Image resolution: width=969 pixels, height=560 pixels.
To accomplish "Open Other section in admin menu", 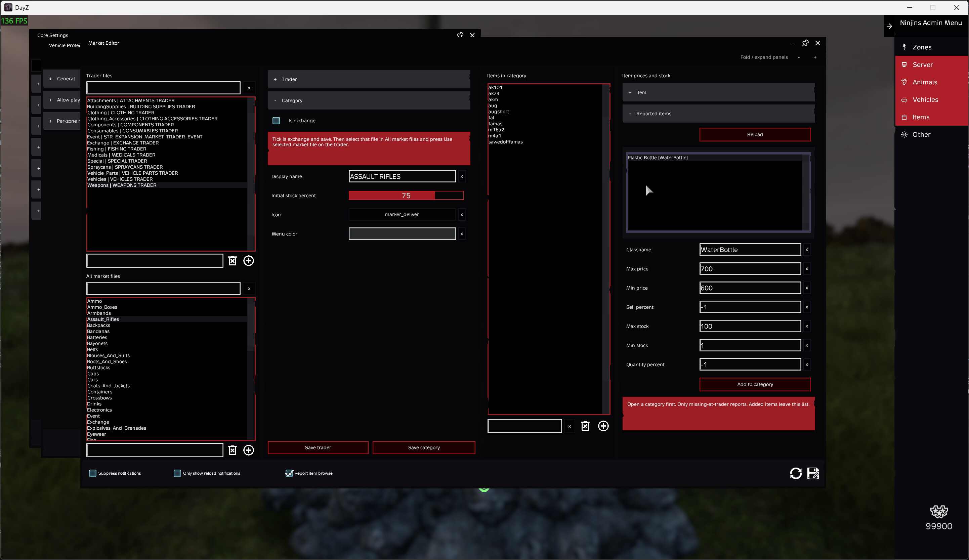I will (x=931, y=134).
